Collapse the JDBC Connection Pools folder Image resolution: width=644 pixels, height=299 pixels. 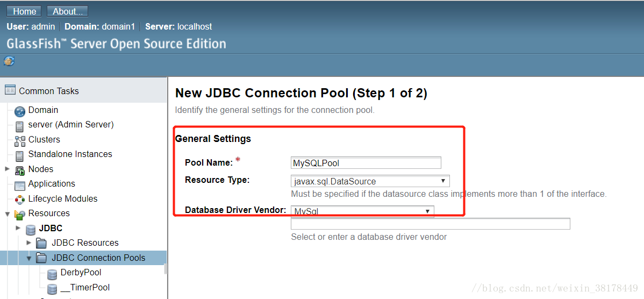point(28,258)
